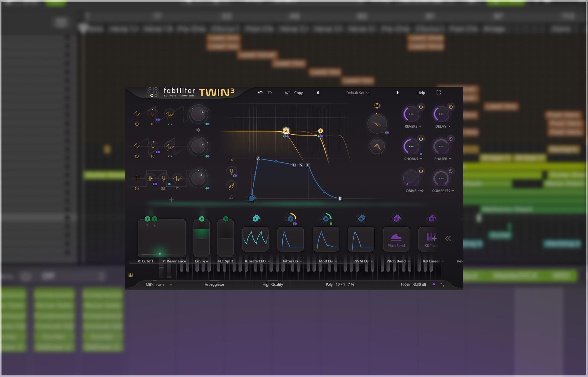Toggle second oscillator power button
Viewport: 588px width, 377px height.
[137, 156]
